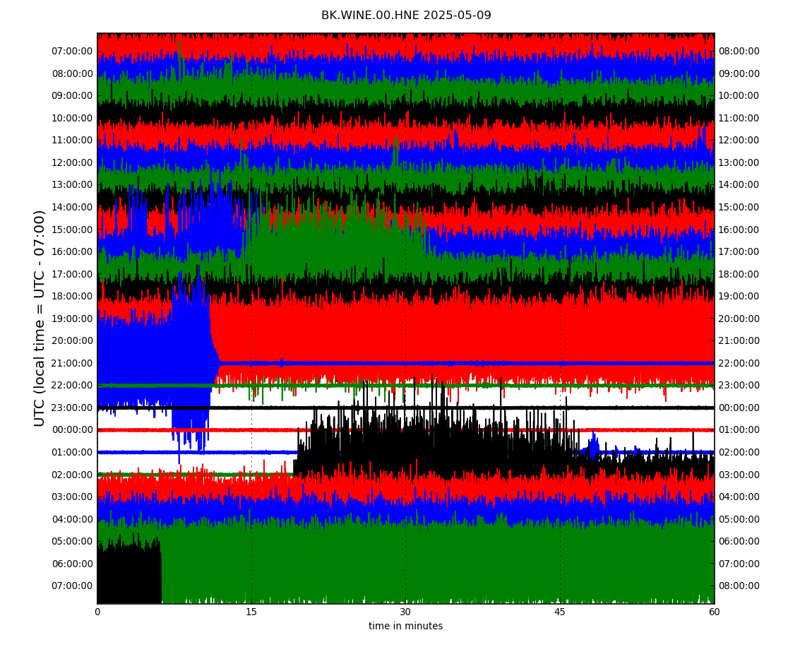Click the 16:00:00 local-time label on right axis
Screen dimensions: 812x671
739,230
